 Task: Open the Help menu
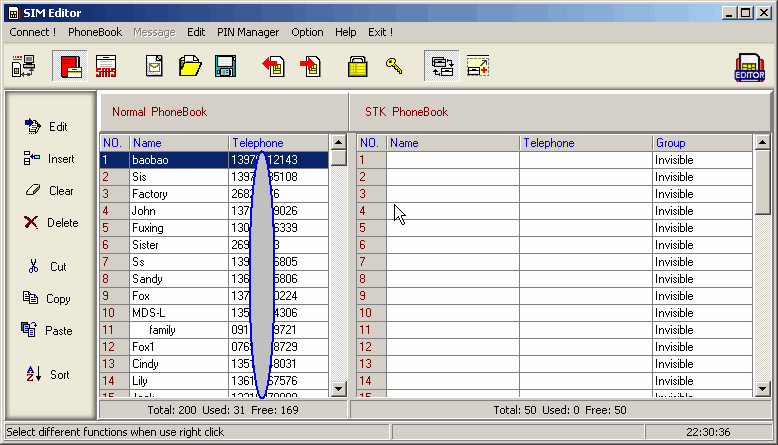pos(345,32)
